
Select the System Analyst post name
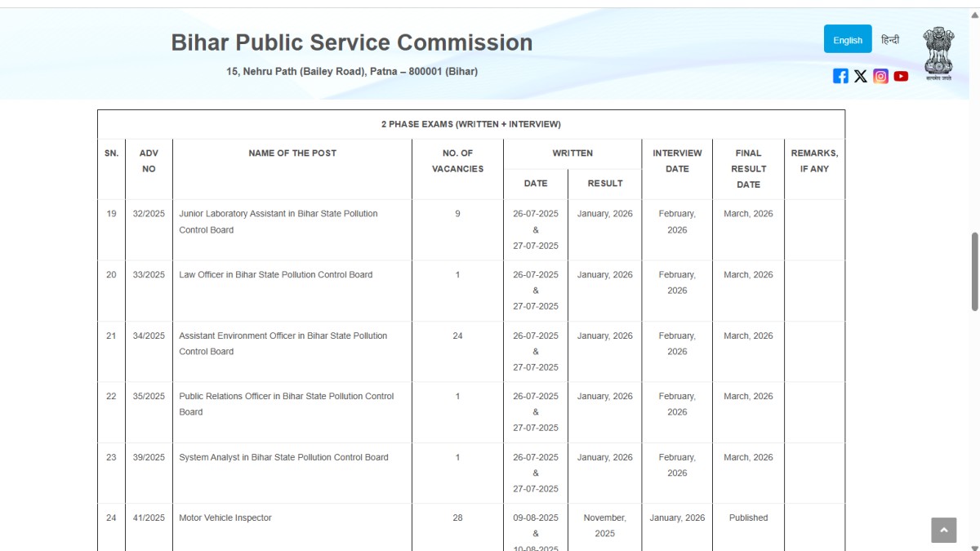tap(283, 457)
